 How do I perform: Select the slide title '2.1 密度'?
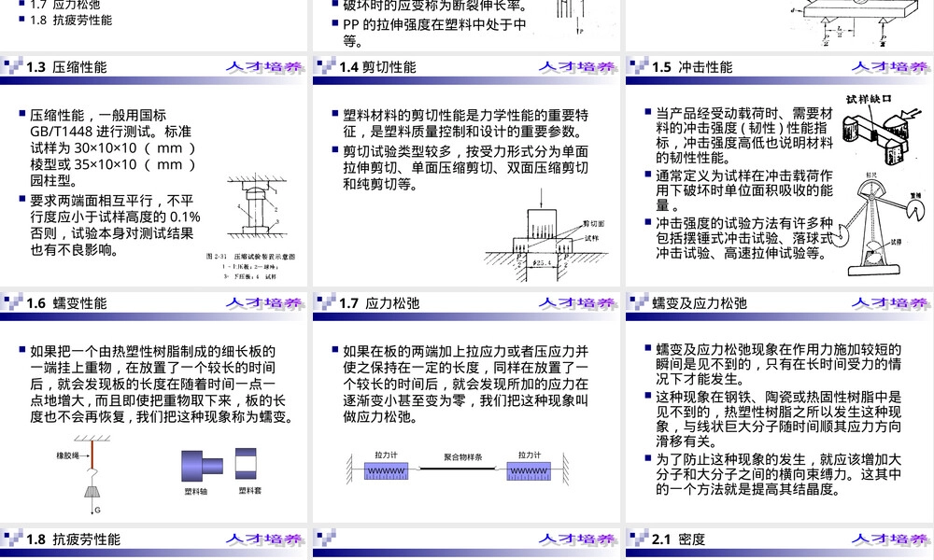click(x=678, y=539)
